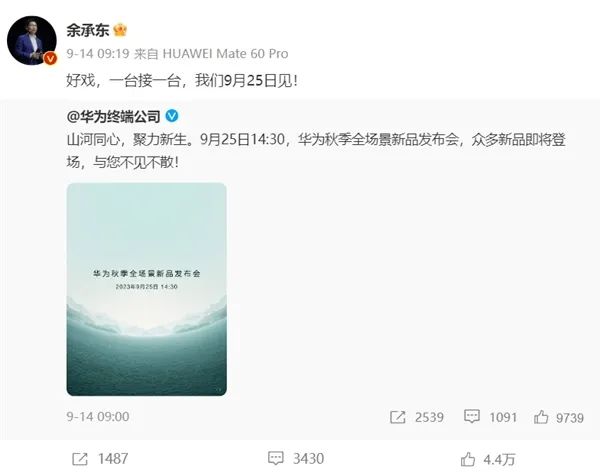The height and width of the screenshot is (472, 600).
Task: Like 余承东's post with 4.4万 likes
Action: [x=468, y=459]
